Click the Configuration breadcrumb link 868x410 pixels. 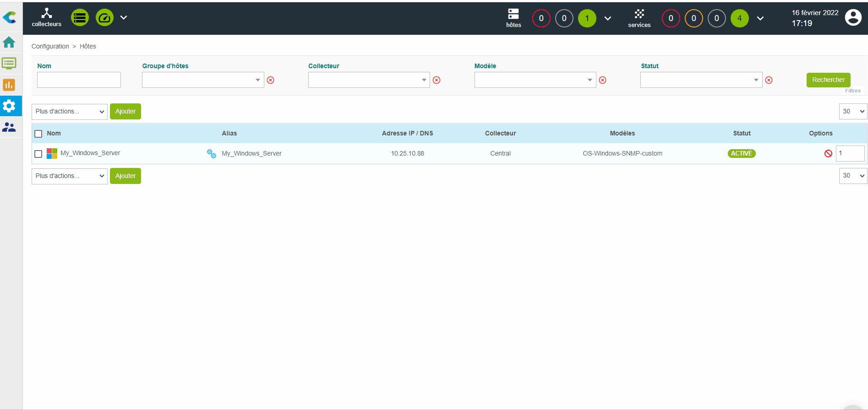pyautogui.click(x=50, y=46)
